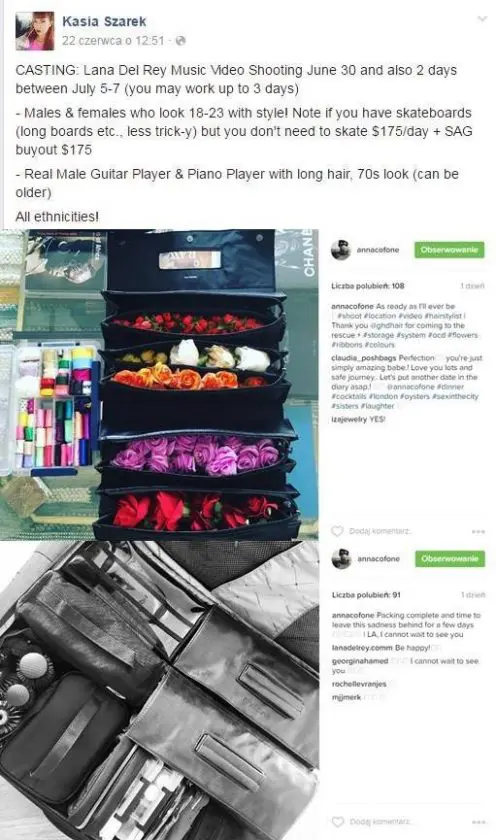
Task: Open more options dots on flowers post
Action: point(478,531)
